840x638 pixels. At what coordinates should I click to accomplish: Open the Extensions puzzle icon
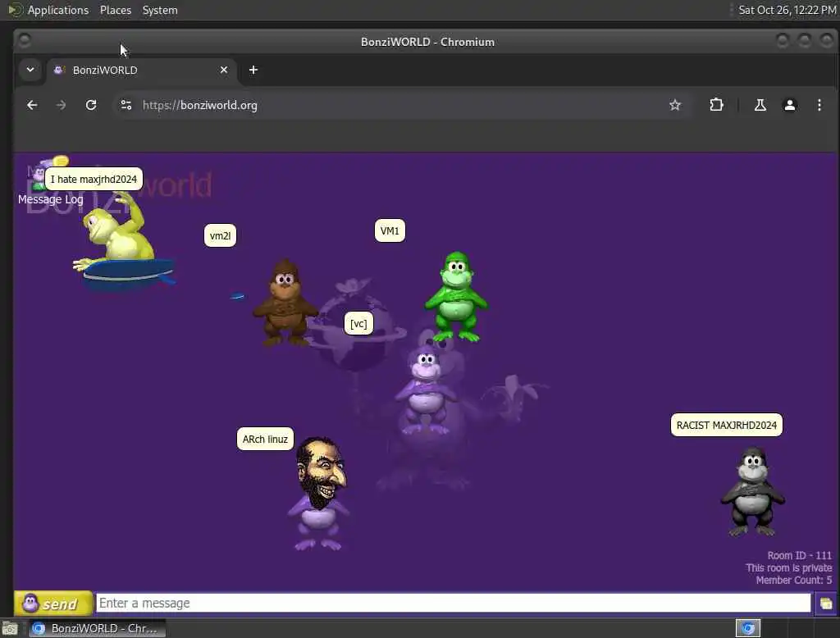pos(716,105)
